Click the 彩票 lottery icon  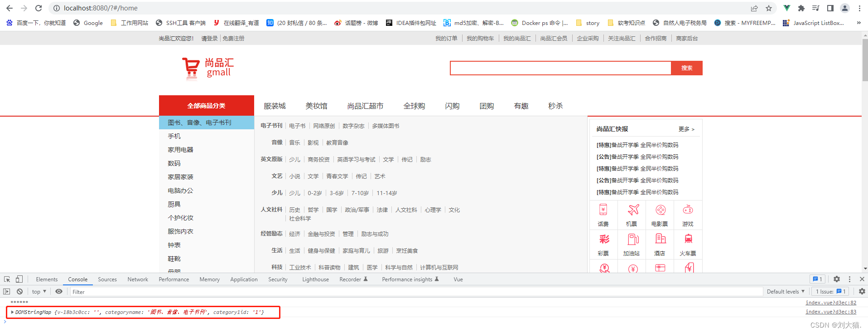click(604, 239)
